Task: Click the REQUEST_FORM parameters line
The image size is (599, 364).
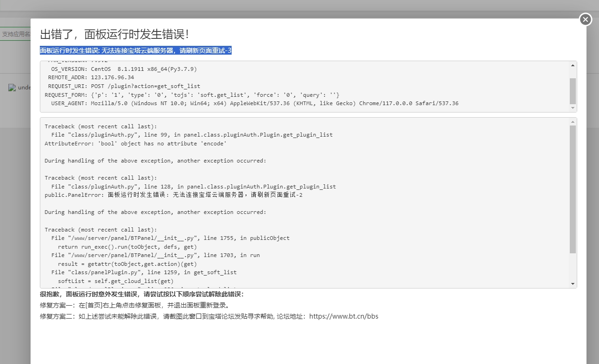Action: click(x=192, y=95)
